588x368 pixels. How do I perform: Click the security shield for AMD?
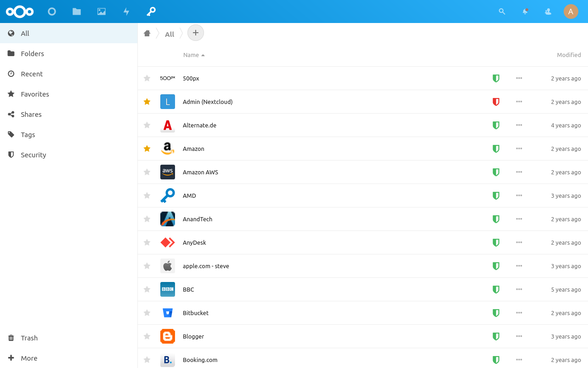click(x=496, y=195)
